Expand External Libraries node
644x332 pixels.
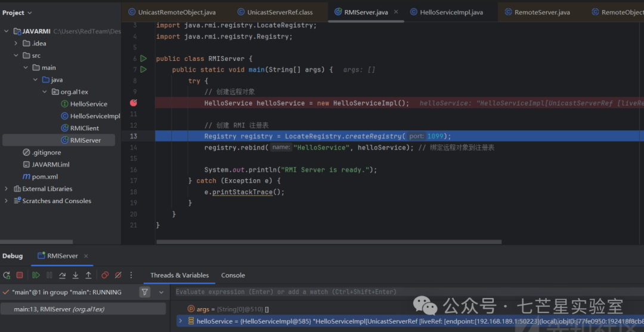[6, 189]
